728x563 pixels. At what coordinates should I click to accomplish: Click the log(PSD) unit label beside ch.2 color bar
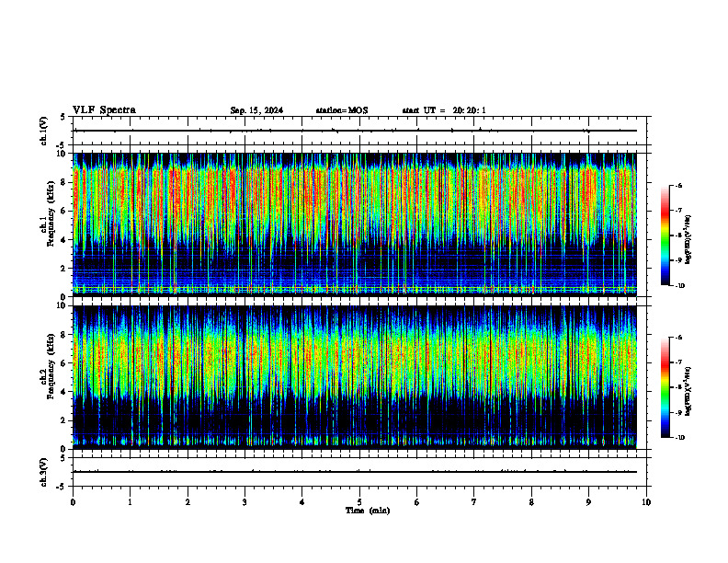tap(688, 392)
